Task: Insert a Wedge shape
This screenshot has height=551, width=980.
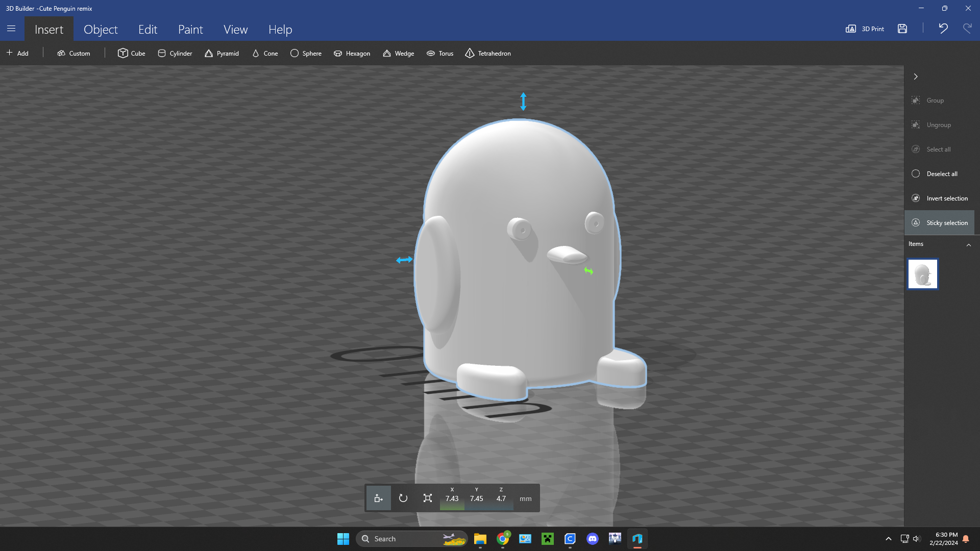Action: pyautogui.click(x=398, y=53)
